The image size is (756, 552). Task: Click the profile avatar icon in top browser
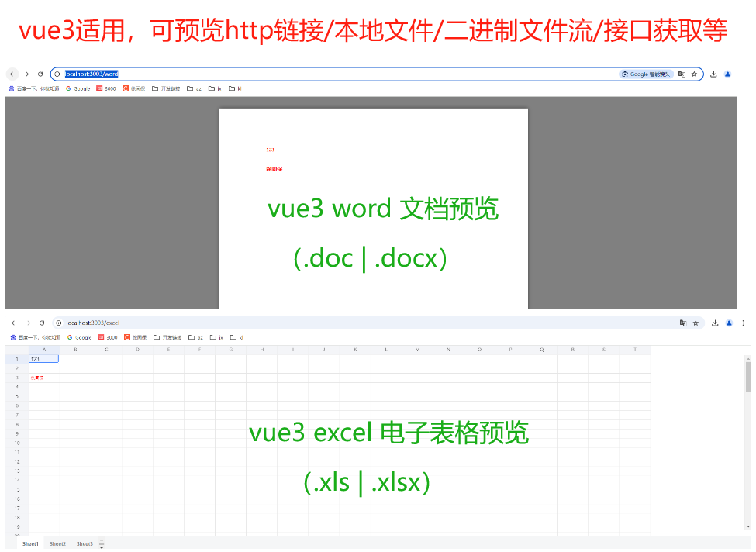[x=727, y=74]
